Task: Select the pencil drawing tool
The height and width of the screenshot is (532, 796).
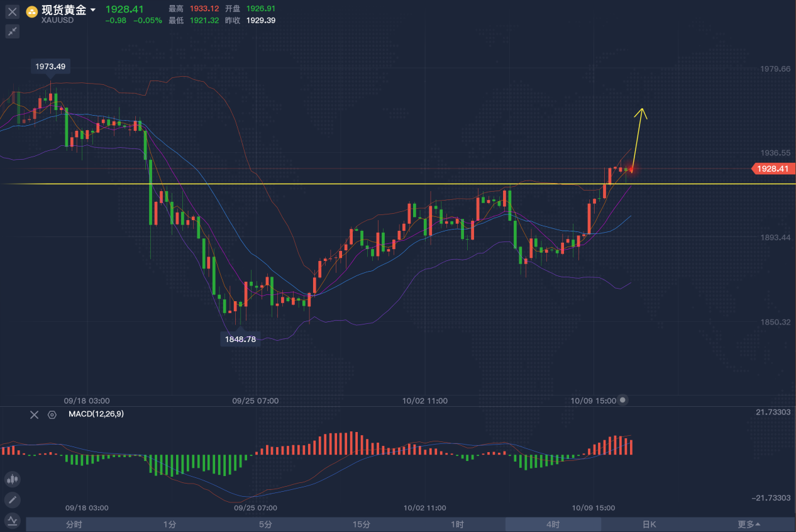Action: coord(12,500)
